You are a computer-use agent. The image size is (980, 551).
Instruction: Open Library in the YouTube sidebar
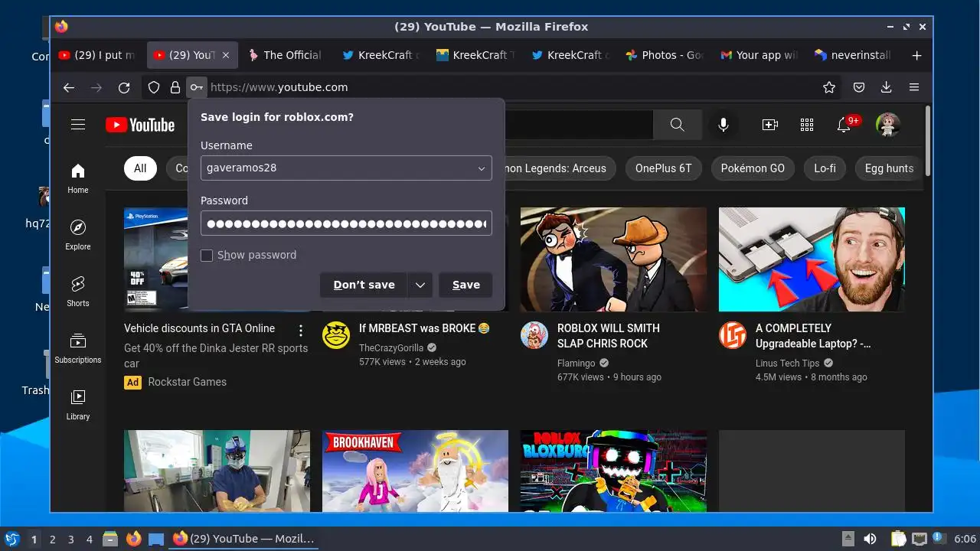78,405
